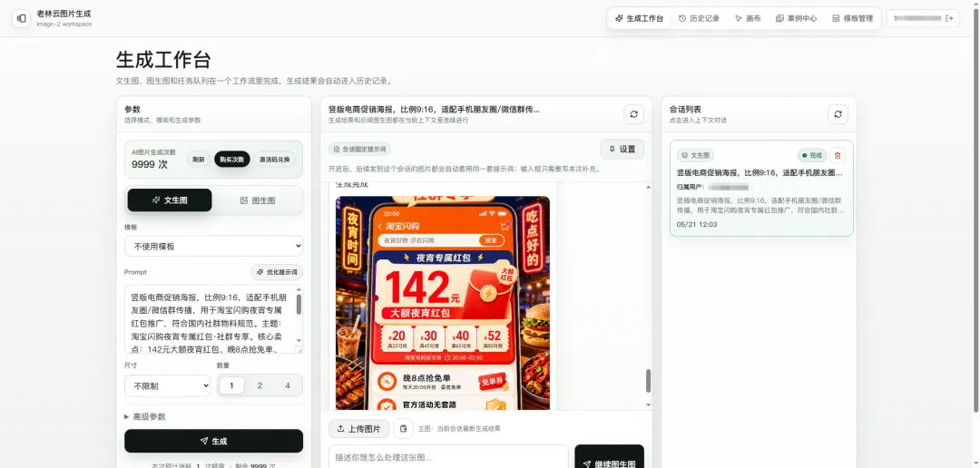Switch to the 画布 tab
This screenshot has height=468, width=980.
748,18
